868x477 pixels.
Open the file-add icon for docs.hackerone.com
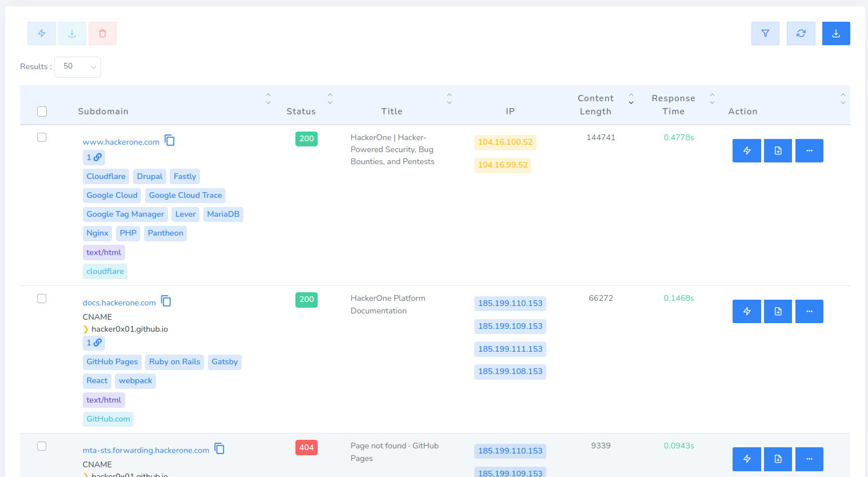pyautogui.click(x=778, y=312)
